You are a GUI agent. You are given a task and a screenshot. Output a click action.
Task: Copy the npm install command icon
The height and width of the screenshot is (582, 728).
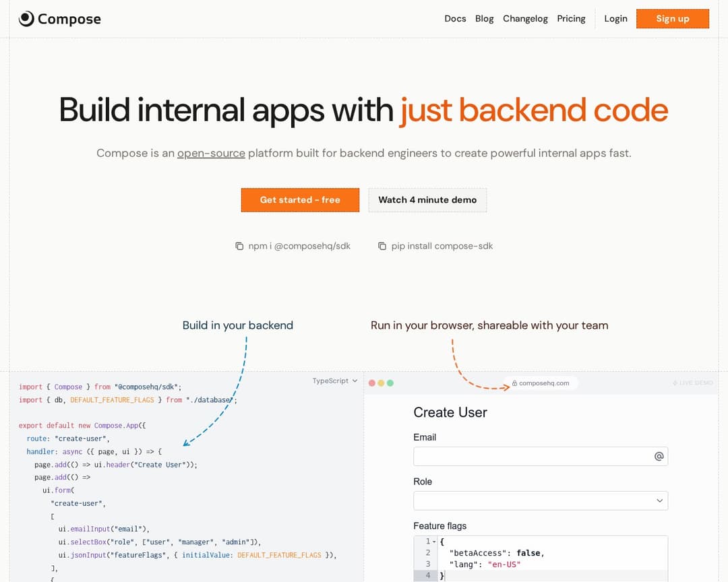(239, 246)
